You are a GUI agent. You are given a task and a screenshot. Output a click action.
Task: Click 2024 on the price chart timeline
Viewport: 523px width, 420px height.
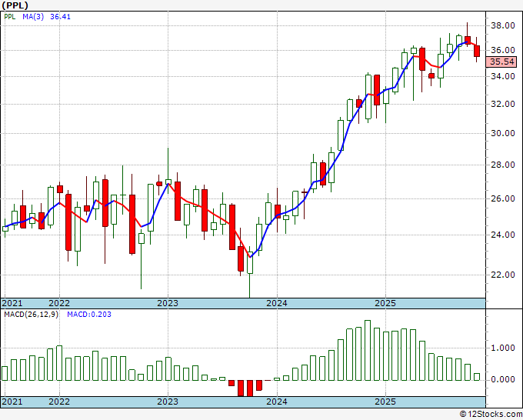(x=277, y=304)
